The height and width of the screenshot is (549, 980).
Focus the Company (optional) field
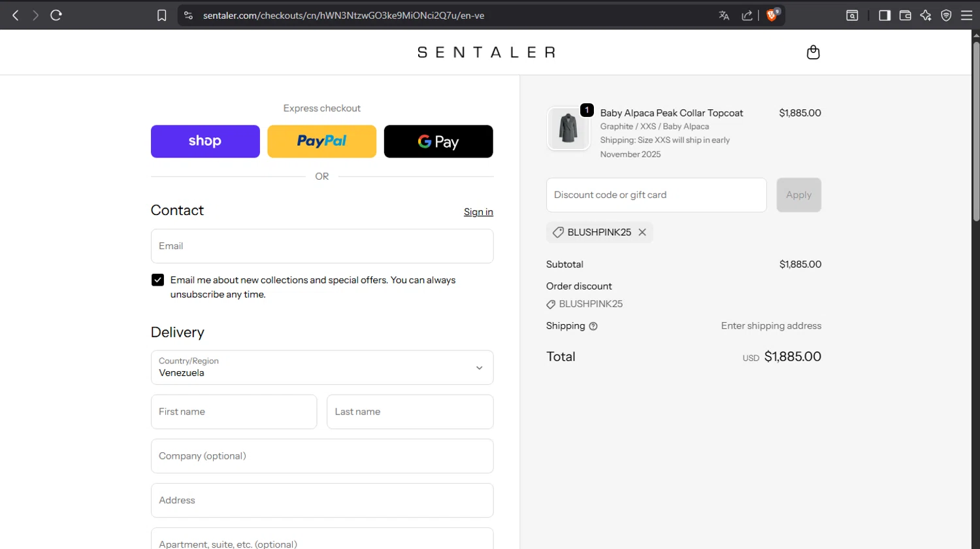[322, 456]
